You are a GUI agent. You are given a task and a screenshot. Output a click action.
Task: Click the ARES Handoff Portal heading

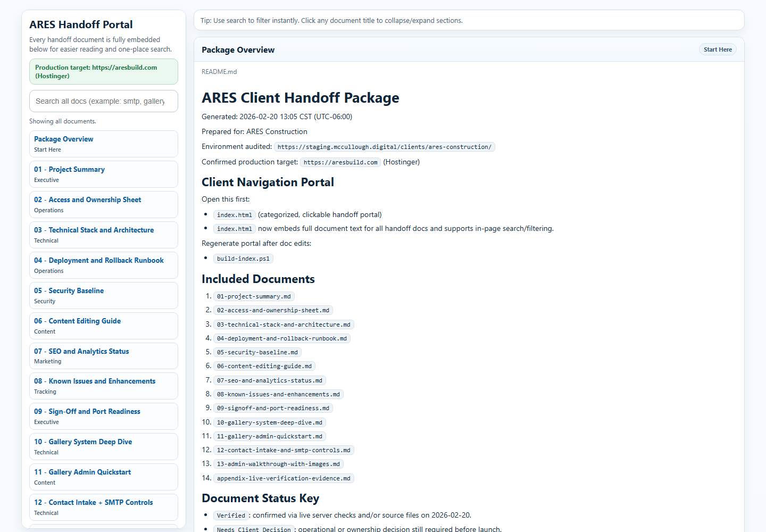click(81, 24)
